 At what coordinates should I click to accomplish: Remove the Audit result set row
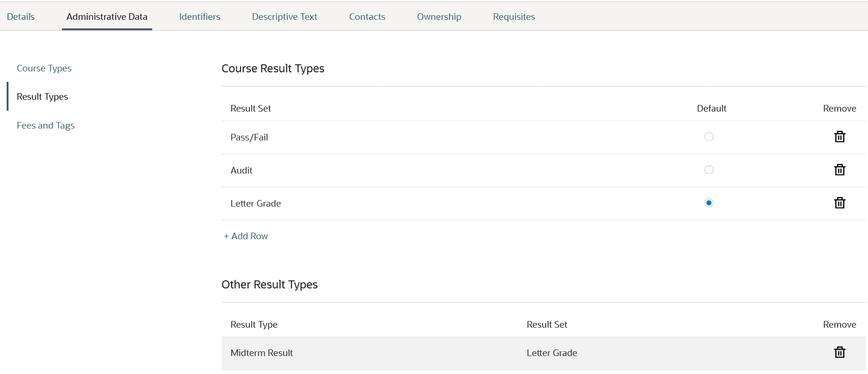click(x=839, y=170)
